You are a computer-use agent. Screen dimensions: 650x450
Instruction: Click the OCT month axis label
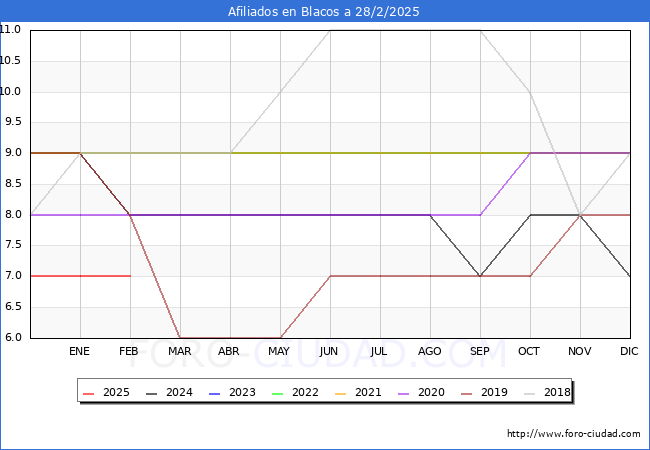pos(529,351)
